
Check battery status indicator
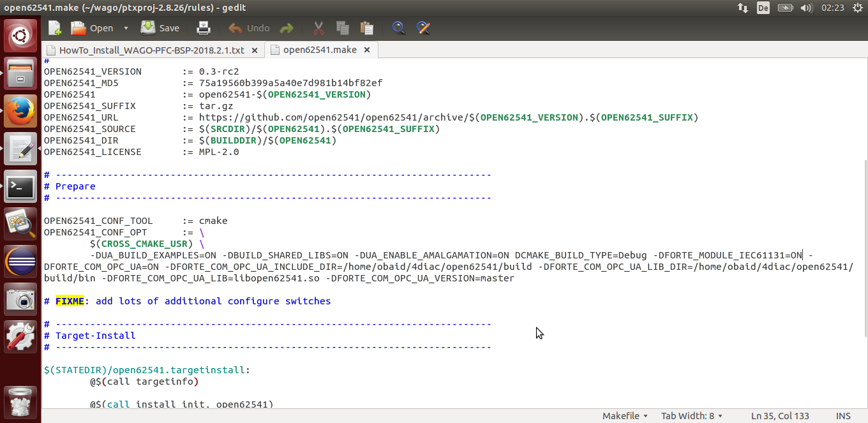(785, 8)
